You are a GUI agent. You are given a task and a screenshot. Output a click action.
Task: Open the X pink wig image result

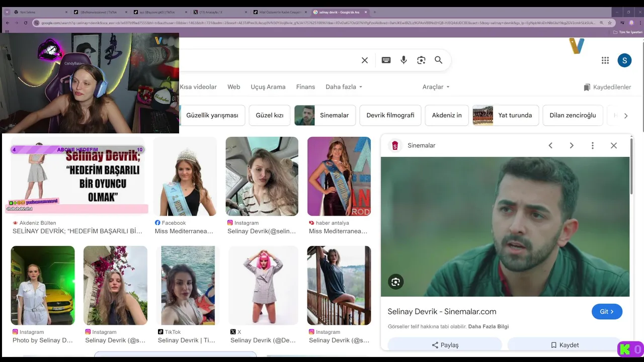[263, 285]
